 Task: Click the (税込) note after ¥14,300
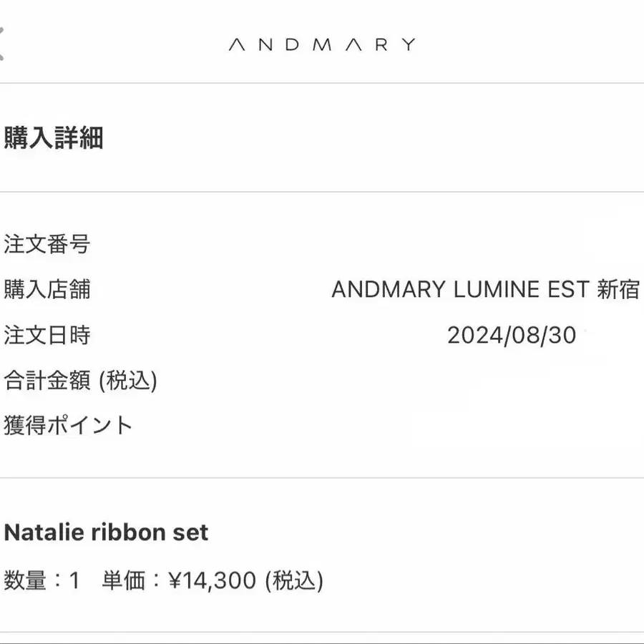point(294,580)
